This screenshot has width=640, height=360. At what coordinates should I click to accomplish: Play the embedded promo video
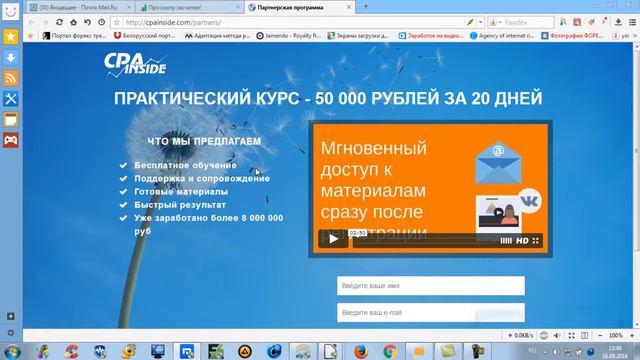point(333,239)
